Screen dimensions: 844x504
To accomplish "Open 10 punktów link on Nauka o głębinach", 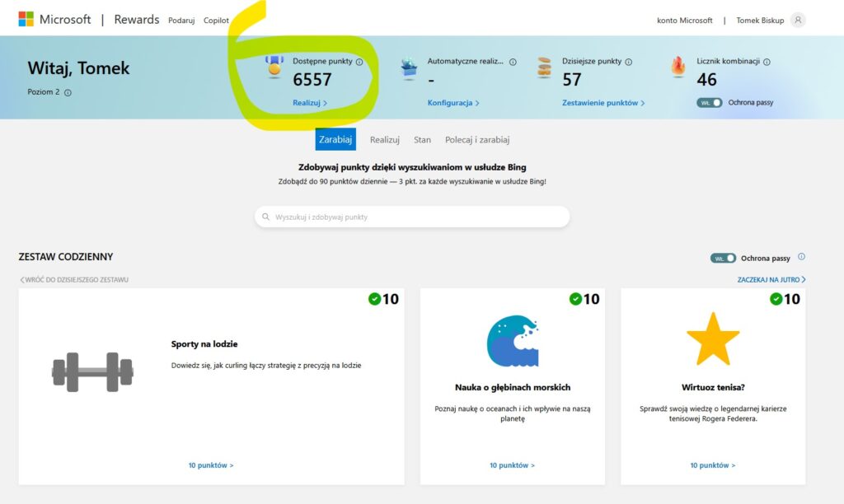I will click(512, 465).
